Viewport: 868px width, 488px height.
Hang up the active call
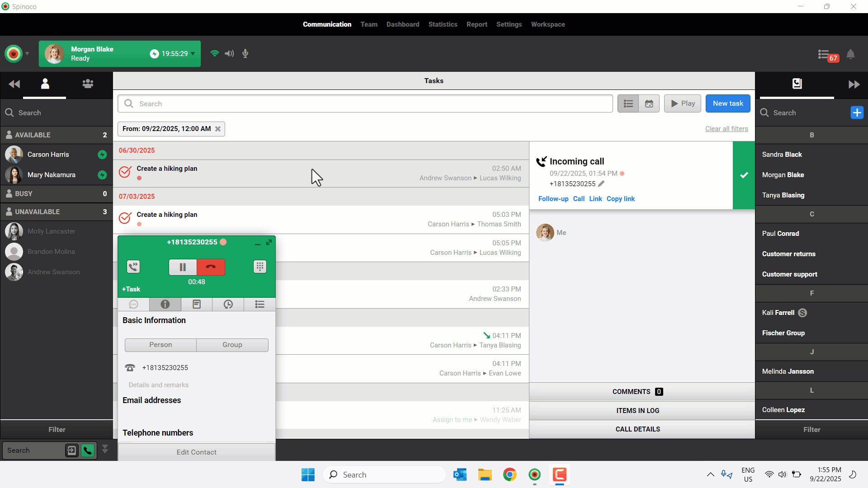click(211, 267)
